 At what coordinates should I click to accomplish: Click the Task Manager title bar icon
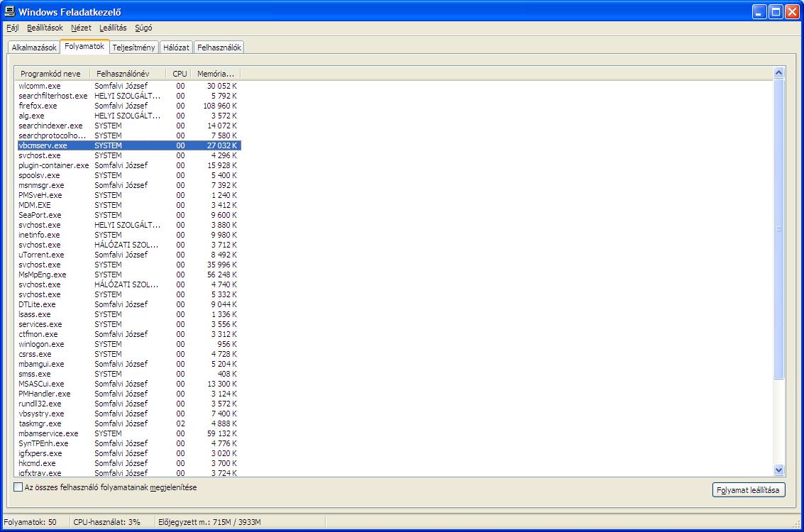(x=10, y=11)
